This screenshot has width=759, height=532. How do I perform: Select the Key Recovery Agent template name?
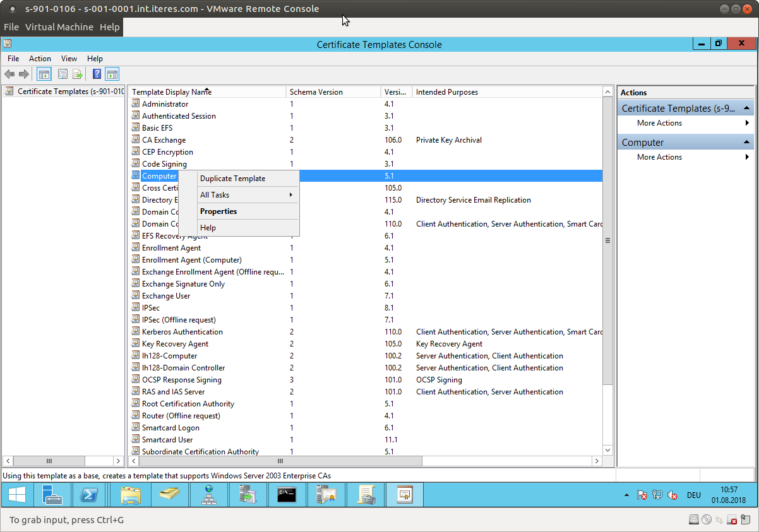click(175, 344)
